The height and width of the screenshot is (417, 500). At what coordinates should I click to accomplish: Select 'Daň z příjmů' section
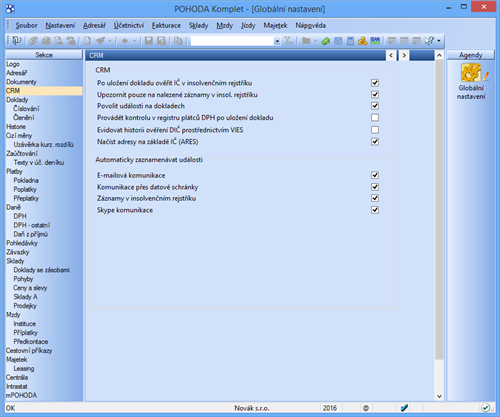pyautogui.click(x=30, y=234)
